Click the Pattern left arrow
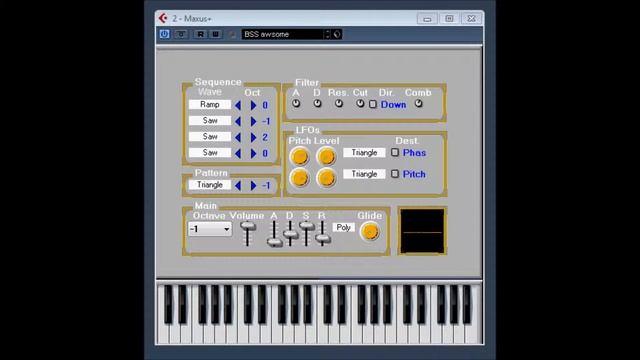This screenshot has height=360, width=640. (x=238, y=185)
